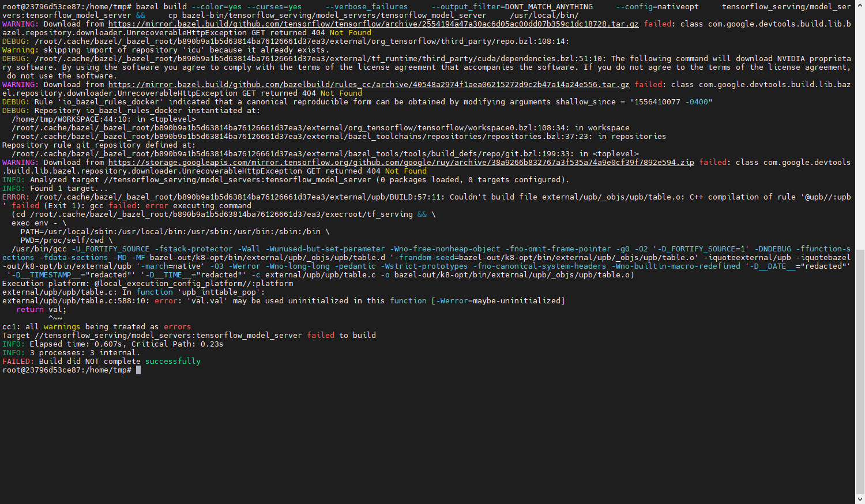Click '-Wstrict-prototypes' compiler flag
This screenshot has height=504, width=865.
424,266
